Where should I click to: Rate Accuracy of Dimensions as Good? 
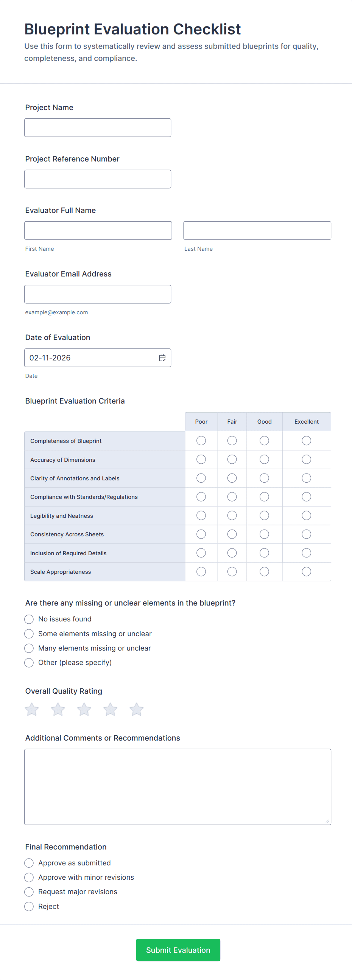click(264, 460)
